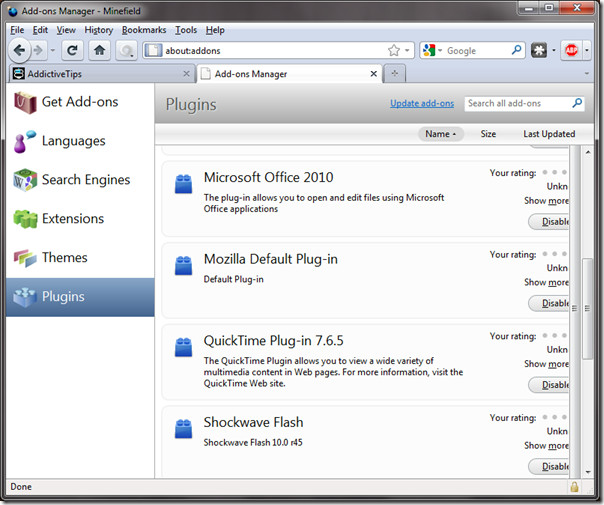Click the Adblock Plus ABP icon
The image size is (604, 505).
pos(571,50)
